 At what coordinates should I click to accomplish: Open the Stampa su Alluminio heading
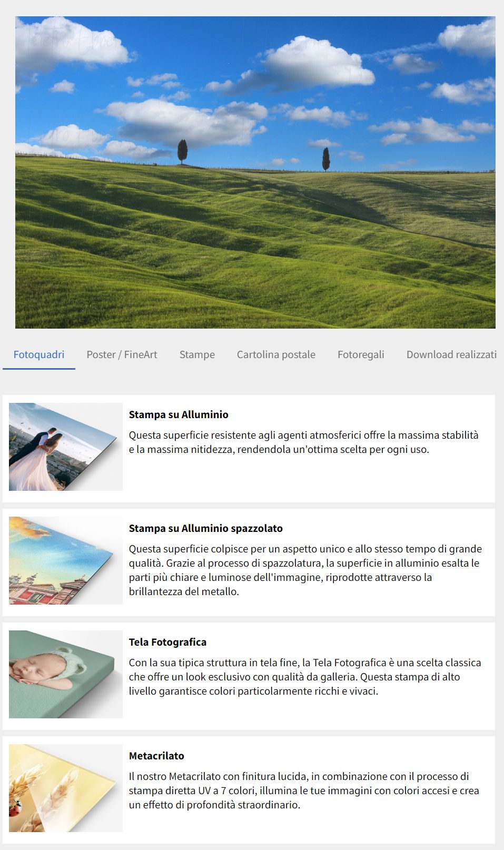[179, 414]
